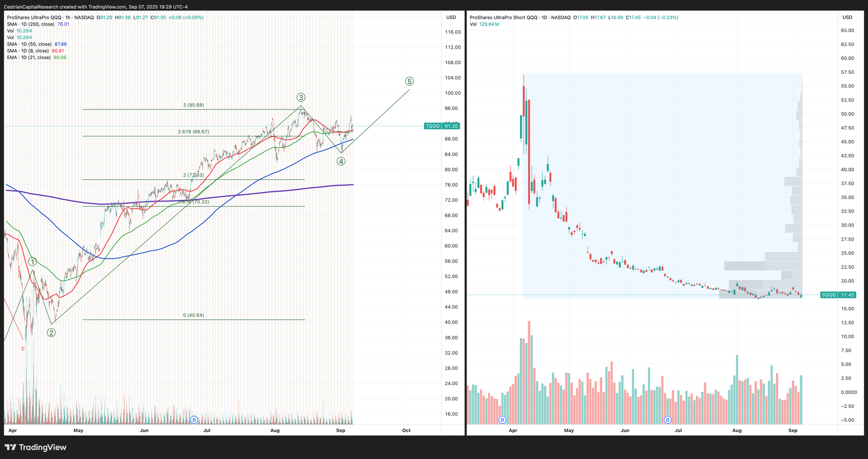Viewport: 868px width, 459px height.
Task: Select the SMA 1D (200, close) indicator legend
Action: 38,24
